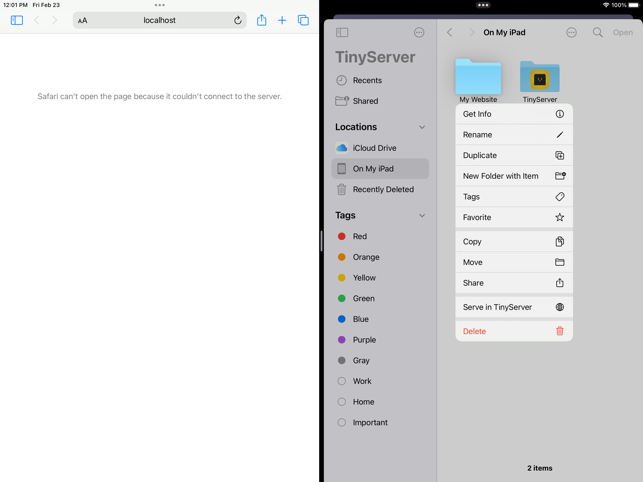
Task: Click the "2 items" status text
Action: coord(540,468)
